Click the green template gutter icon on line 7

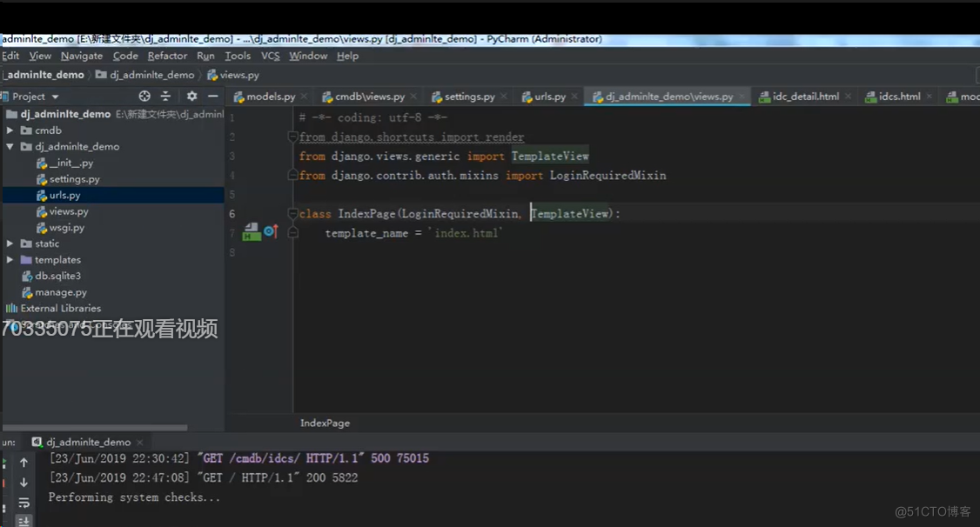(252, 231)
